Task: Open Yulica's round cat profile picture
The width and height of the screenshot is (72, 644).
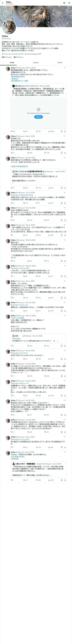Action: point(9,27)
